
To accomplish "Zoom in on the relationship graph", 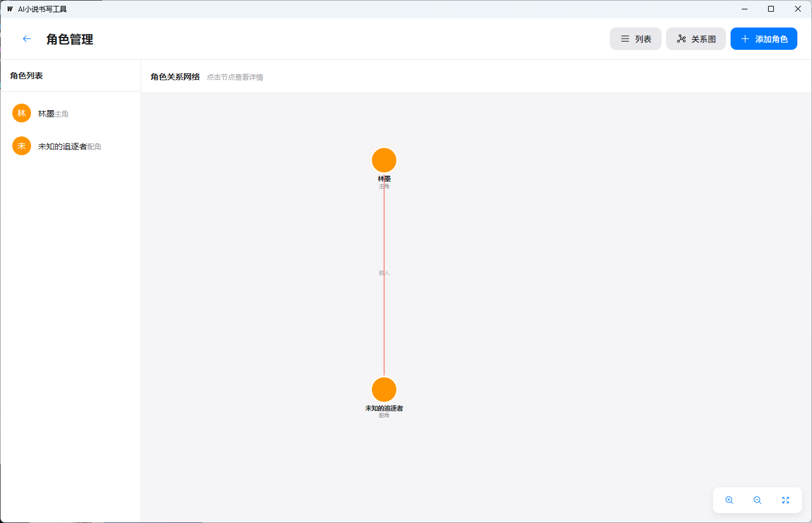I will 729,500.
